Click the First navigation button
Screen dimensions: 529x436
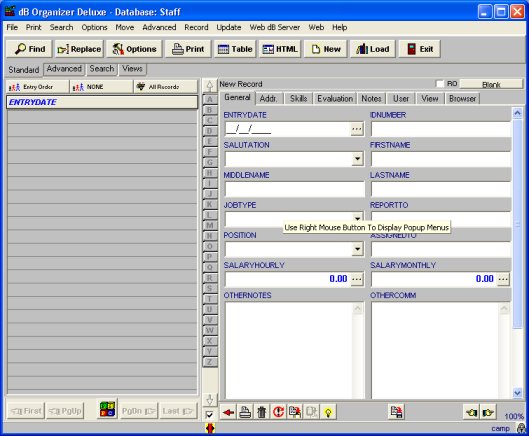click(x=26, y=411)
